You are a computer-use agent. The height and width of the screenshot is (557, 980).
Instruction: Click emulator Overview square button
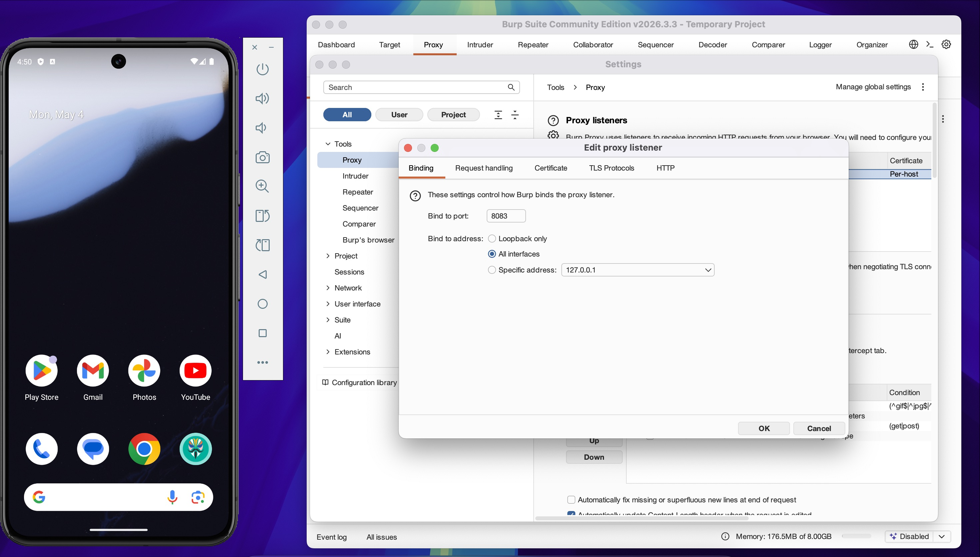tap(263, 333)
